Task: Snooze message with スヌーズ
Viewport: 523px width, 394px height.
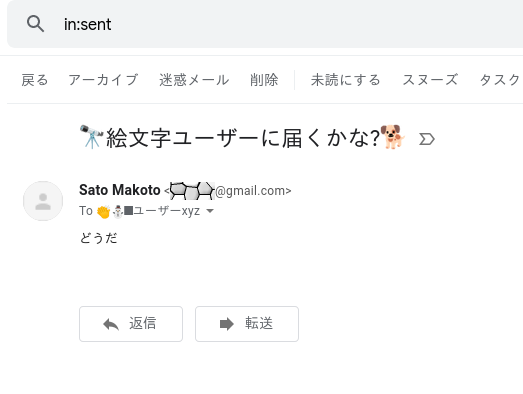Action: [x=430, y=80]
